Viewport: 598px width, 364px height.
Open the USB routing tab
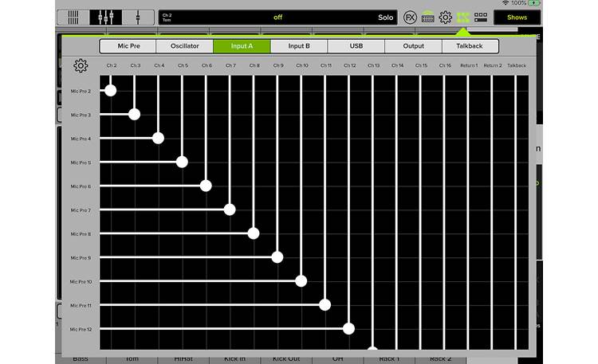point(356,46)
